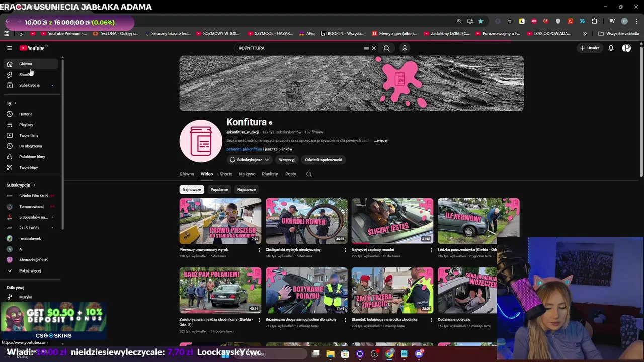Switch to the Posty tab

click(x=291, y=174)
